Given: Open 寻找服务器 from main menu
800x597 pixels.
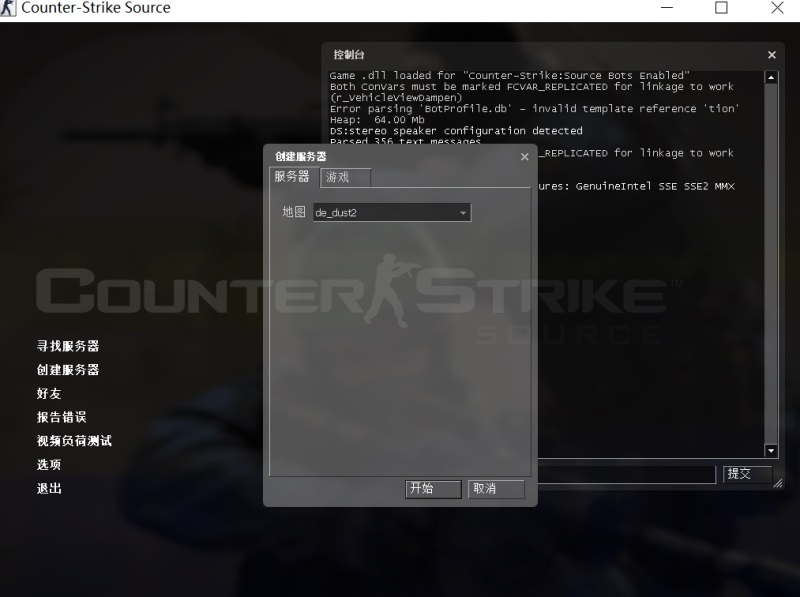Looking at the screenshot, I should click(x=68, y=346).
